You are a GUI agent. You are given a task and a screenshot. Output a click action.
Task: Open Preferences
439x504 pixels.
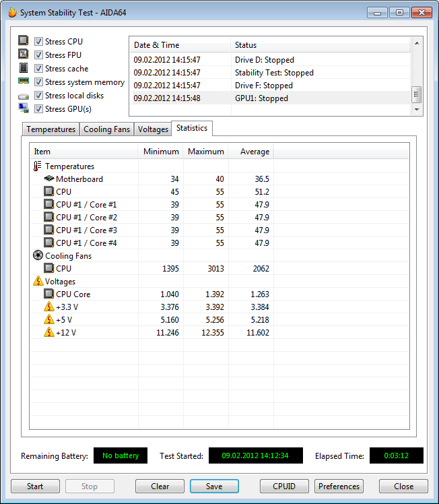pos(339,486)
